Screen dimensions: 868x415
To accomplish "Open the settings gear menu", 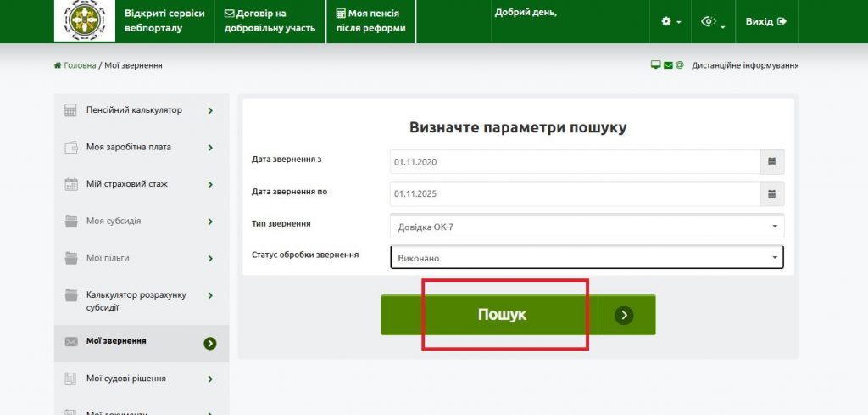I will pos(670,21).
